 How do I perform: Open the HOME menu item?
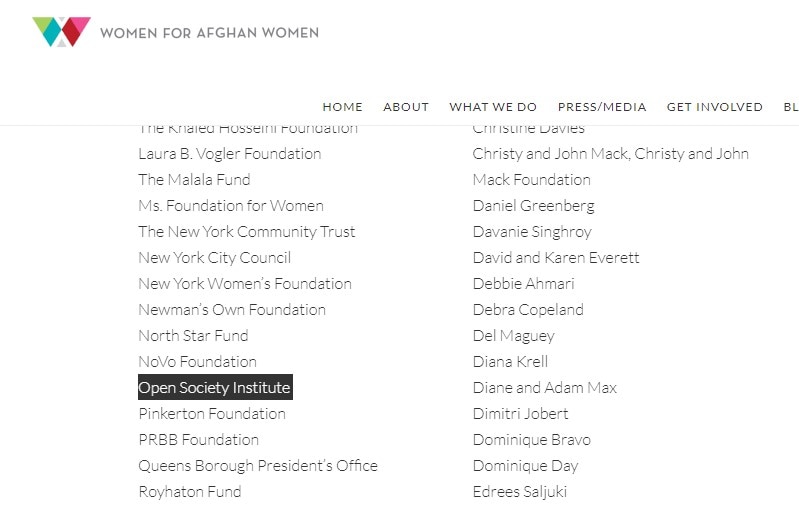pyautogui.click(x=342, y=107)
